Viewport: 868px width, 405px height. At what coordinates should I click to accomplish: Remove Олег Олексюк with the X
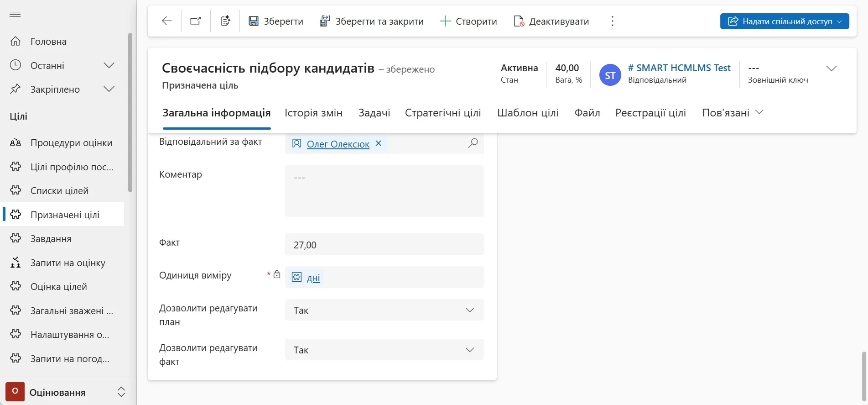tap(379, 143)
